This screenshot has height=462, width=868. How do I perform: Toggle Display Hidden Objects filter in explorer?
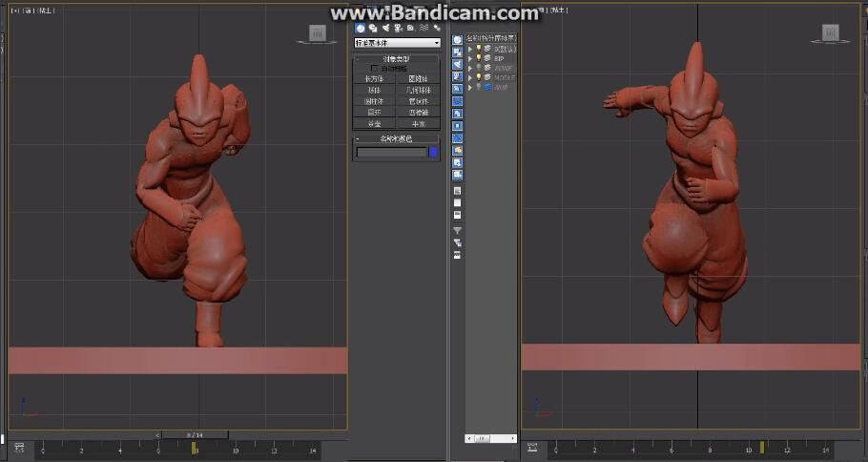(457, 175)
